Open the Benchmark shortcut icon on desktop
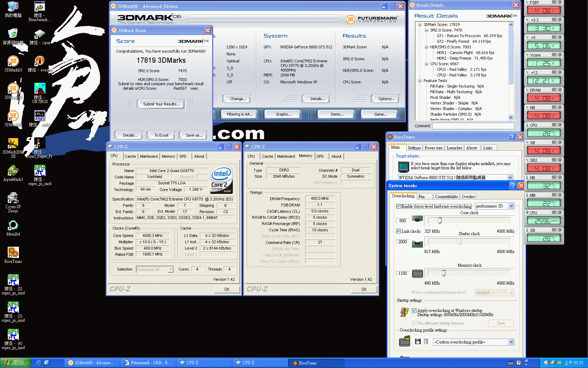Image resolution: width=588 pixels, height=368 pixels. (x=40, y=11)
